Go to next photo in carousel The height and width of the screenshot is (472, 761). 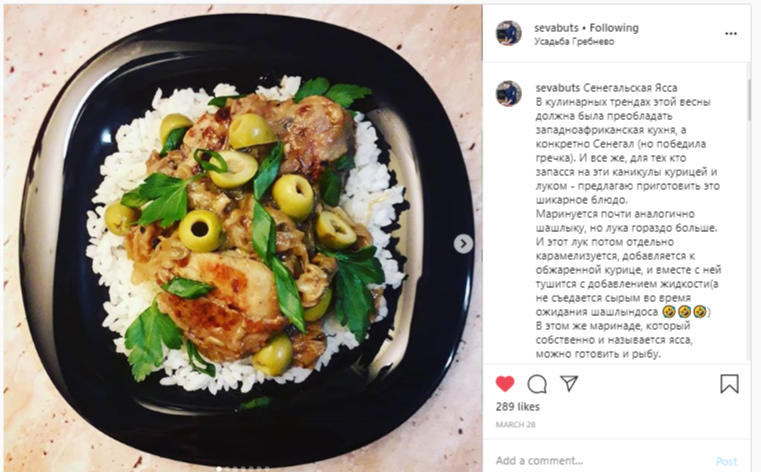point(463,244)
